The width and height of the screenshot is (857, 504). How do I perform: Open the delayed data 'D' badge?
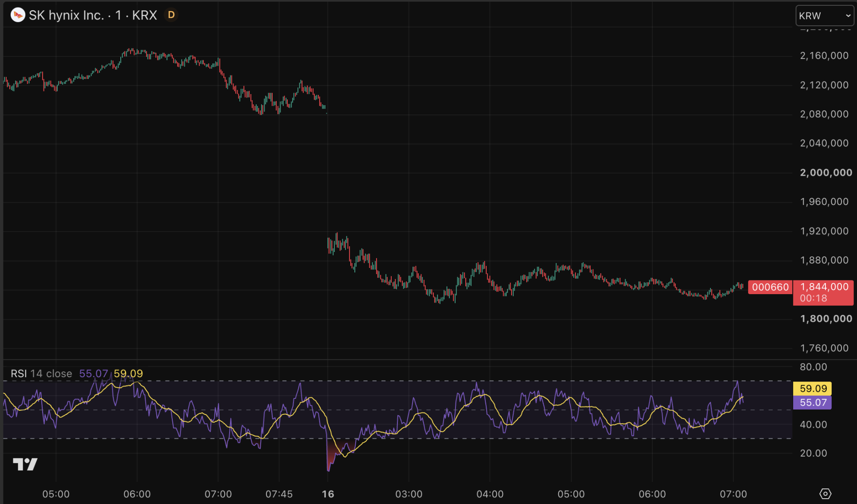click(x=171, y=15)
